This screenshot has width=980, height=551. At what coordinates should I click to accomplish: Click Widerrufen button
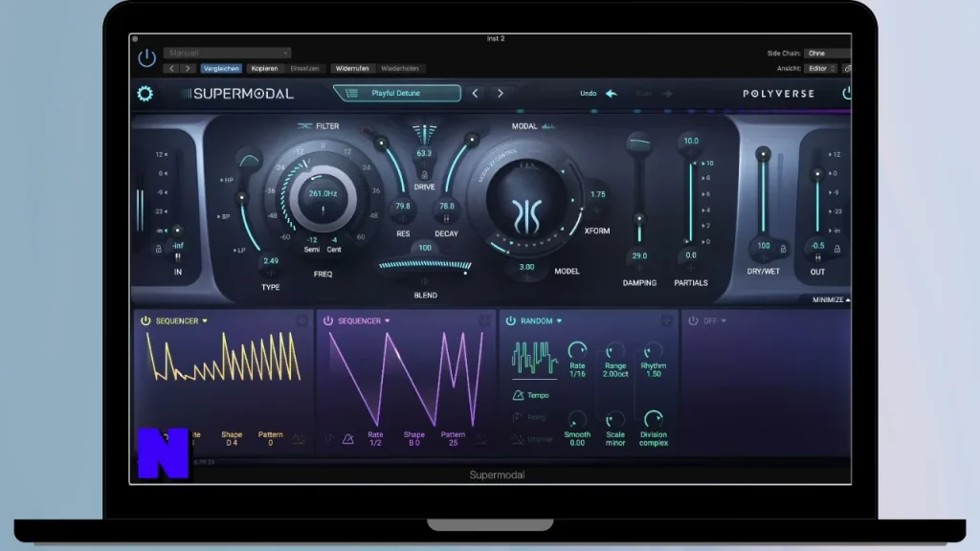[352, 69]
